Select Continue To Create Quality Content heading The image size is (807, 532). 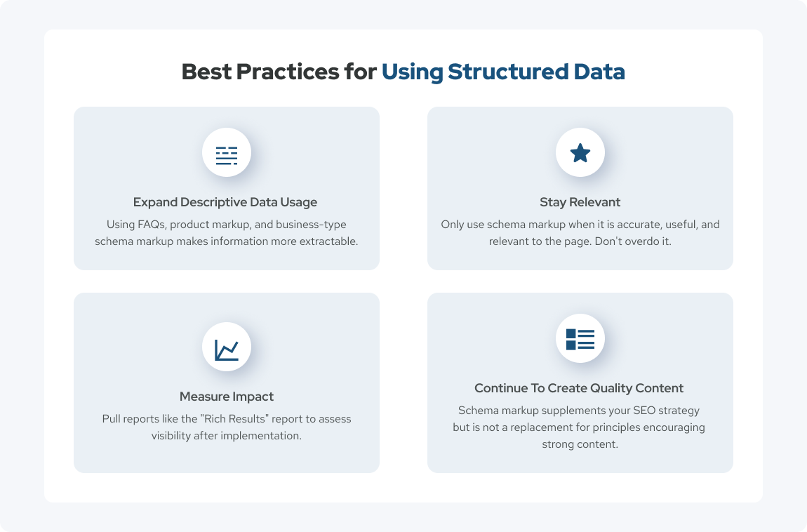(x=579, y=388)
